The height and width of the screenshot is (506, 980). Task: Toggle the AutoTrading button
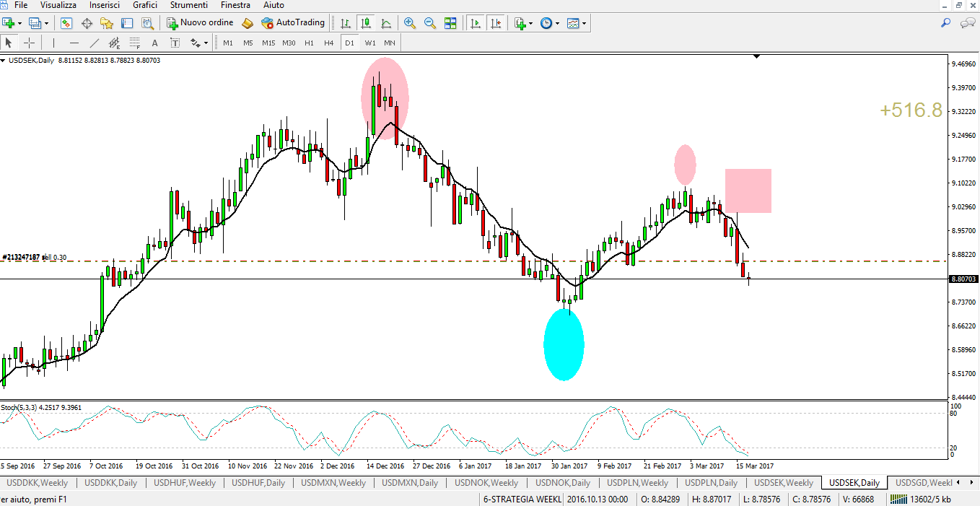pos(293,23)
